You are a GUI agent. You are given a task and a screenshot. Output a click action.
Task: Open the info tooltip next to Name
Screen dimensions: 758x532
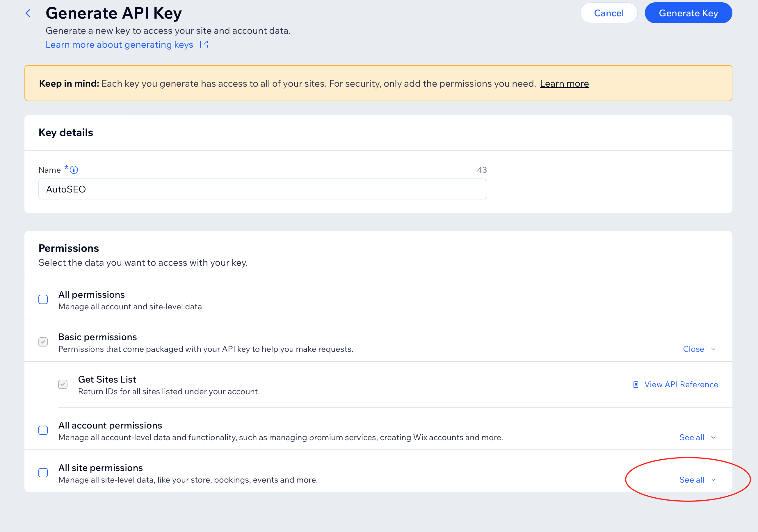73,170
